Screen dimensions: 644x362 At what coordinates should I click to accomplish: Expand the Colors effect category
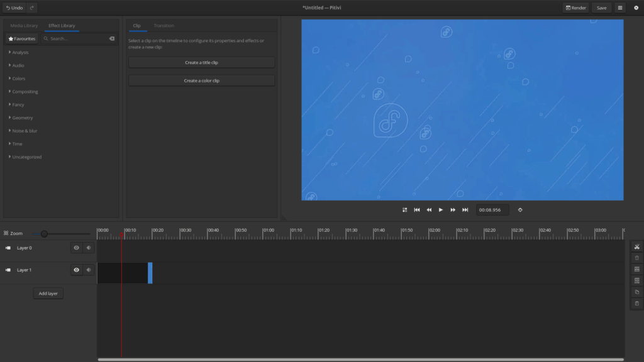pos(18,79)
